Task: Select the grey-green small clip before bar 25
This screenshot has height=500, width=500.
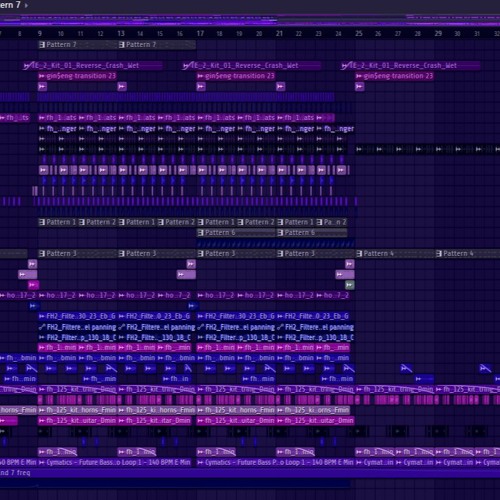Action: [x=350, y=285]
